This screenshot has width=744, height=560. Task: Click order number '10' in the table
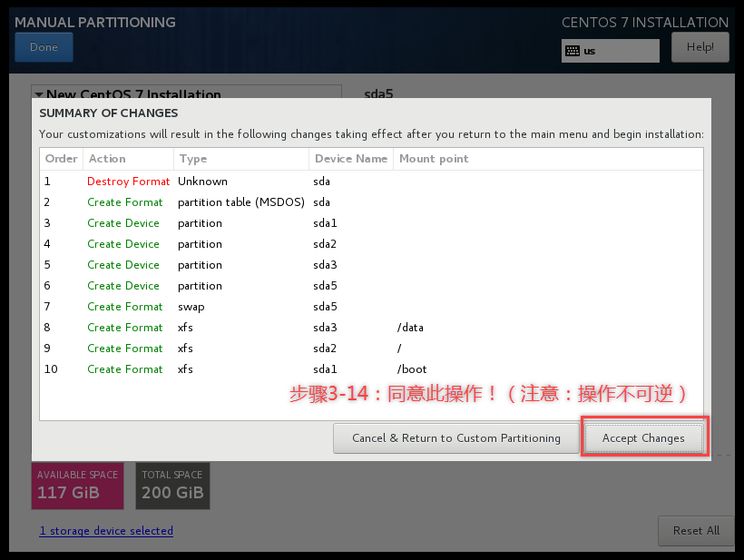pos(51,369)
